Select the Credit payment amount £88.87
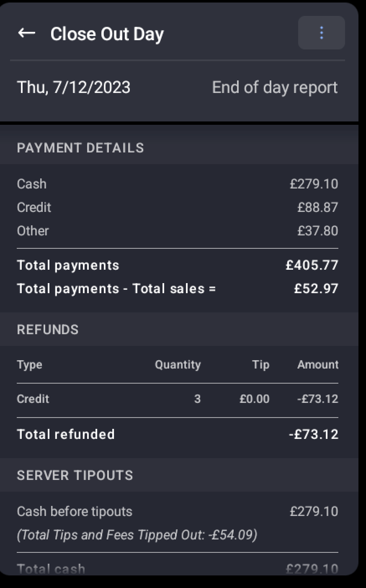Screen dimensions: 366x588 pos(317,207)
